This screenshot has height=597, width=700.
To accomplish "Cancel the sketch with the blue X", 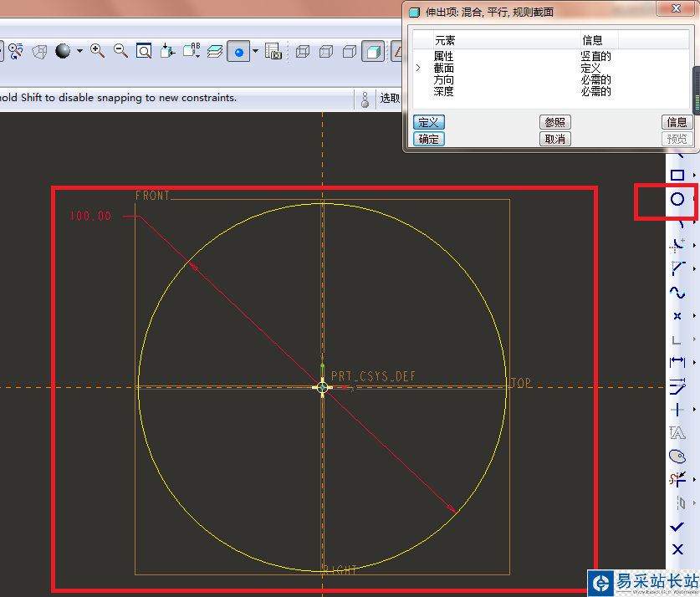I will click(677, 549).
